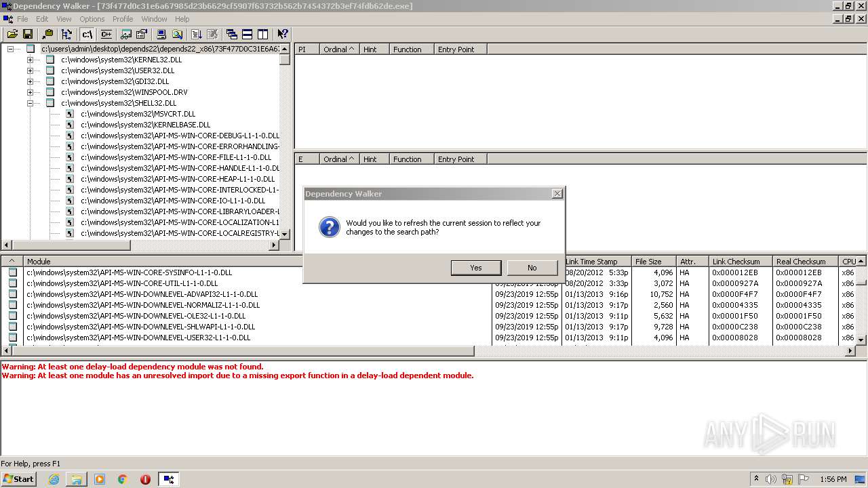The width and height of the screenshot is (868, 488).
Task: Select API-MS-WIN-DOWNLEVEL-OLE32-L1-1-0.DLL row
Action: click(136, 316)
